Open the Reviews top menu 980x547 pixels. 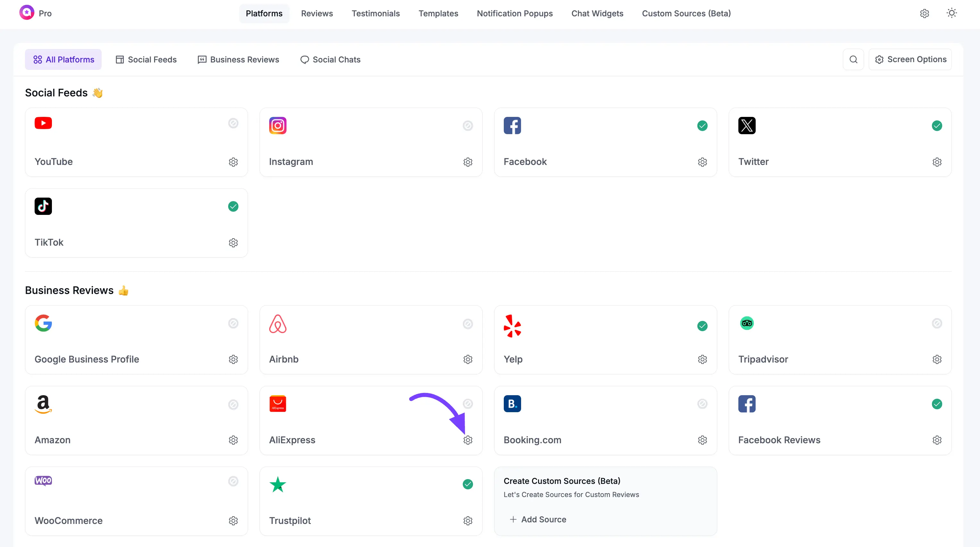[x=317, y=13]
